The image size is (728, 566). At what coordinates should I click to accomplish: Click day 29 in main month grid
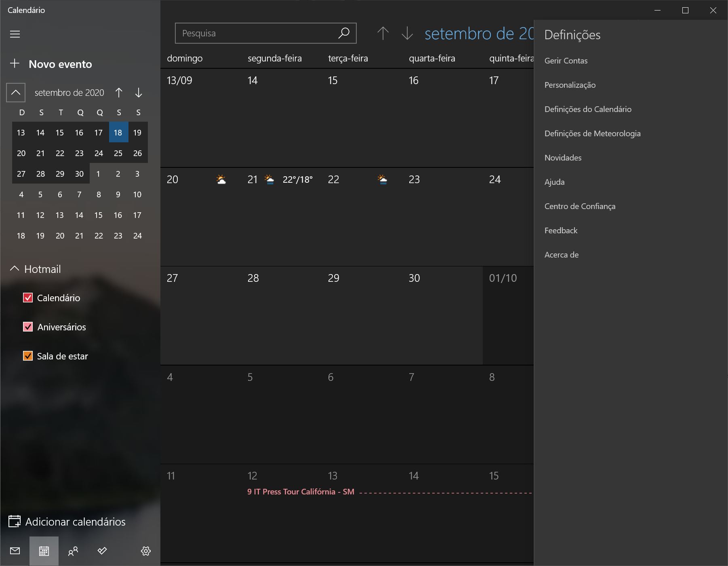(362, 315)
